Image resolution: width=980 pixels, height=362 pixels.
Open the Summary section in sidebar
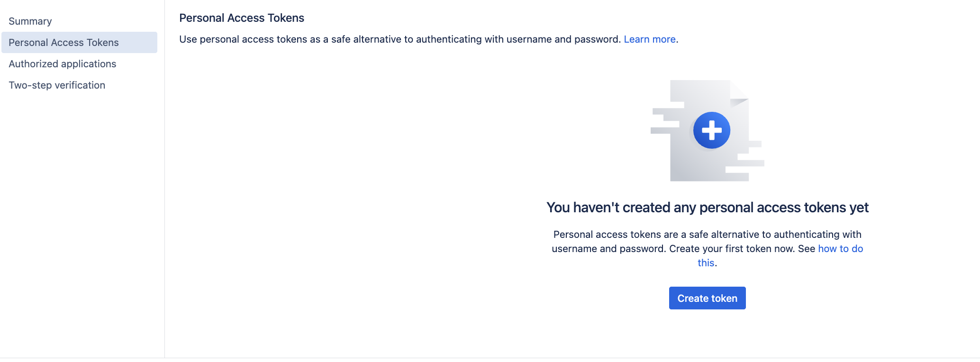tap(30, 21)
